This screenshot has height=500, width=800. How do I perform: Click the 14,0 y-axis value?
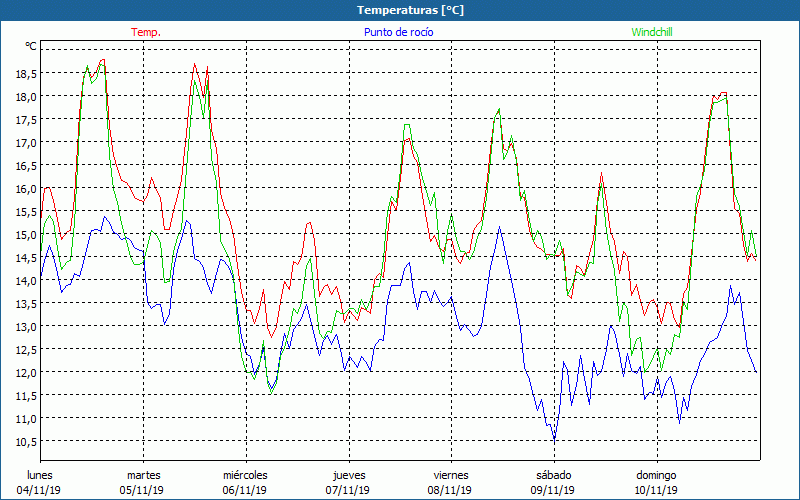pos(26,281)
